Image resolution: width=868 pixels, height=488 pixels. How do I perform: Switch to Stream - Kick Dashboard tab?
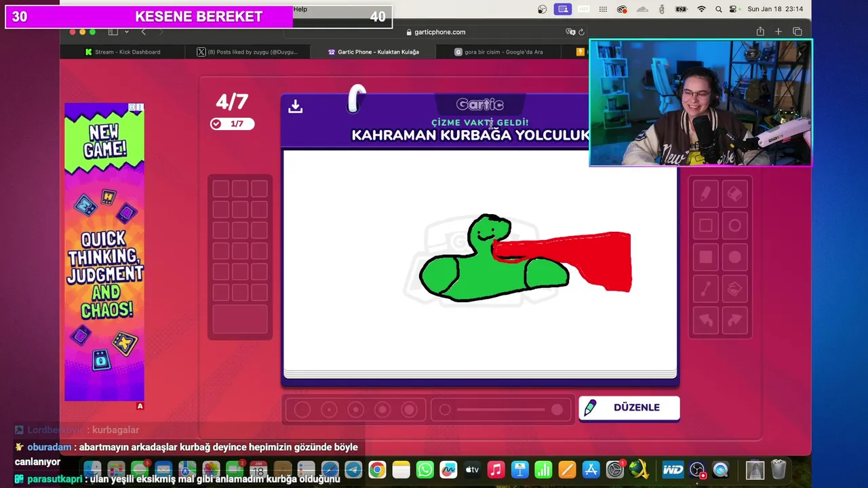123,52
